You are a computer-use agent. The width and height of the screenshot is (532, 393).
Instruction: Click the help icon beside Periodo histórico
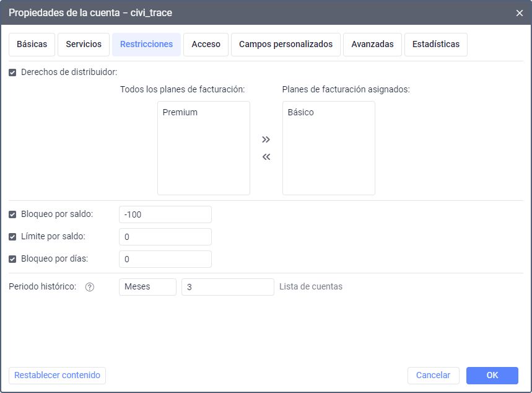click(90, 287)
